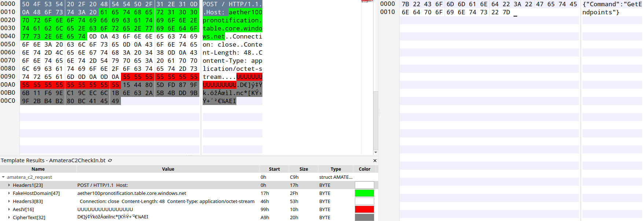644x221 pixels.
Task: Open the green color swatch for FakeHostDomain
Action: click(364, 193)
